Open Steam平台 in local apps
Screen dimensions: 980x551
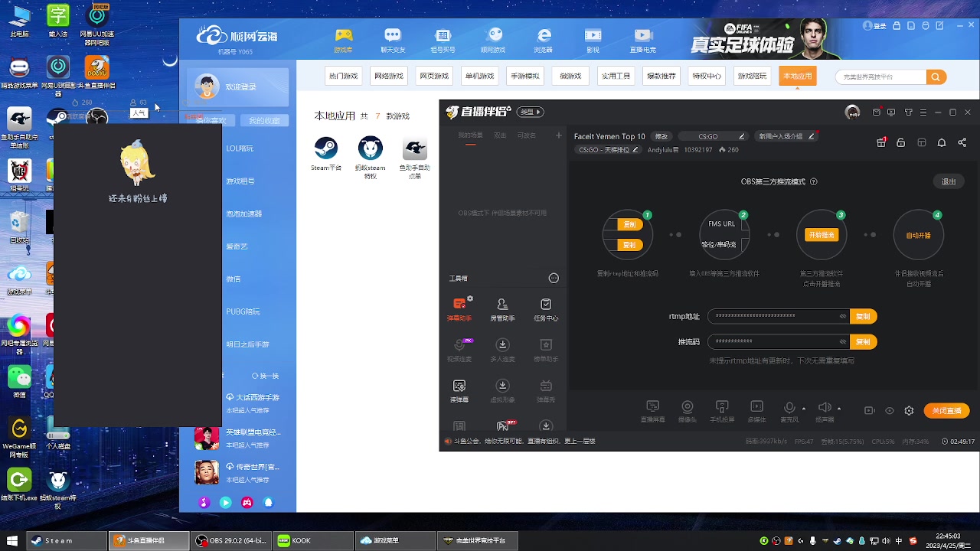point(326,154)
